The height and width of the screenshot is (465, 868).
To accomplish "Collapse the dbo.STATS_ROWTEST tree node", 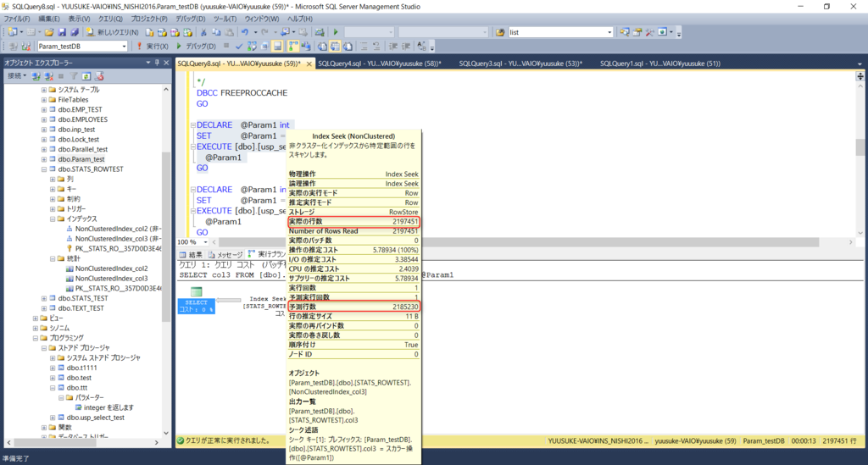I will (x=44, y=169).
